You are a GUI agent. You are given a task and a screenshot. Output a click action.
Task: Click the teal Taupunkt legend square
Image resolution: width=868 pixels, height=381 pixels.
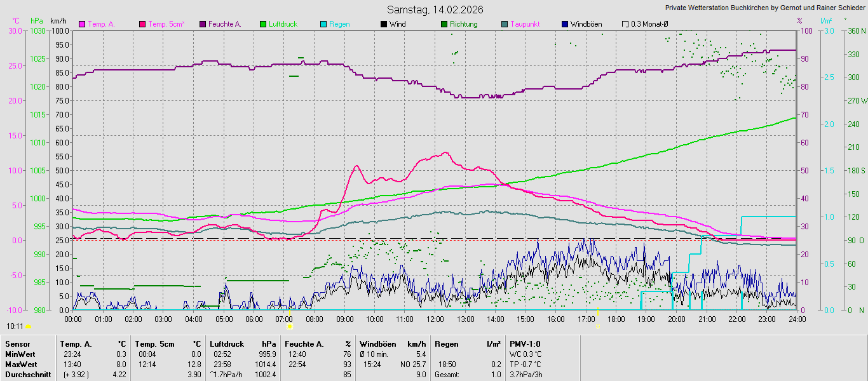pyautogui.click(x=505, y=24)
